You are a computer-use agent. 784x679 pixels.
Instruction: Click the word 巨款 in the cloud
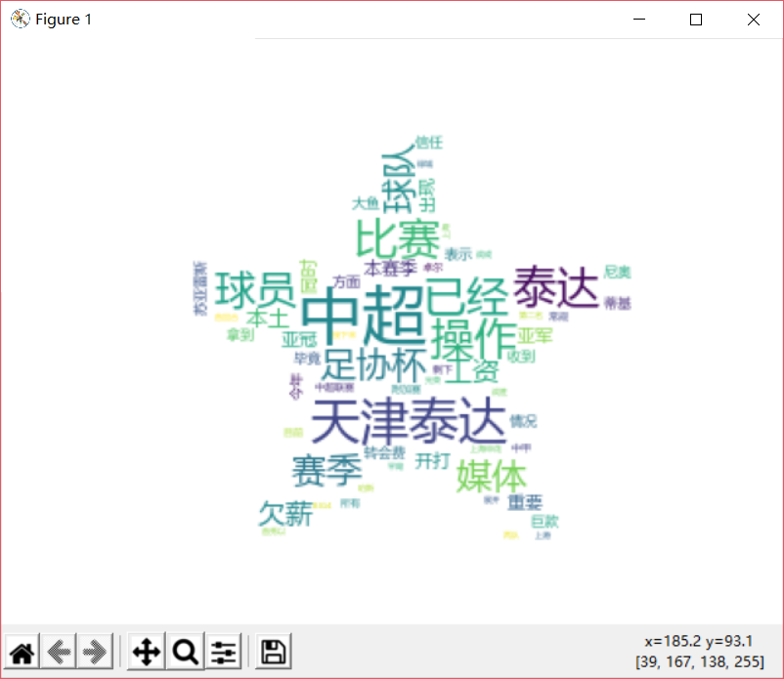tap(544, 521)
